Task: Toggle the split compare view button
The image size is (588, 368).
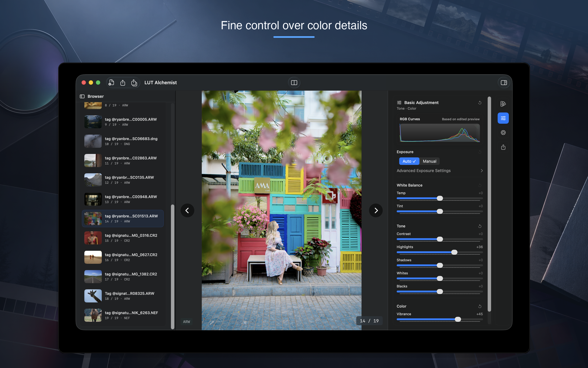Action: pos(294,83)
